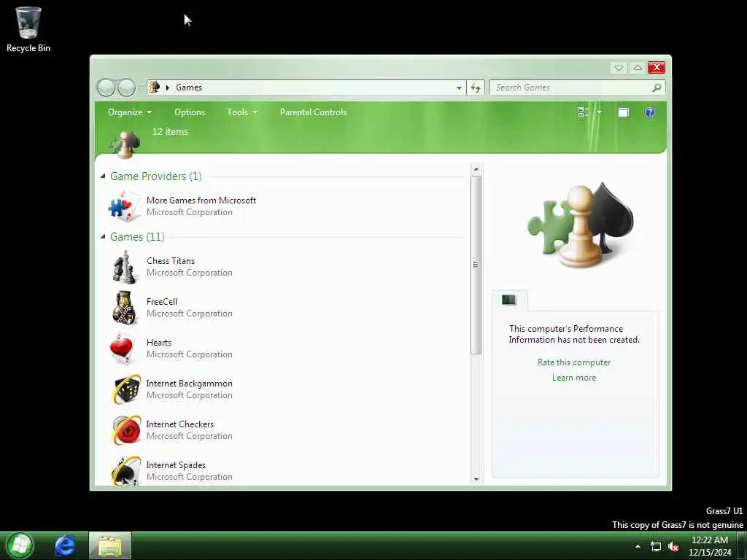Viewport: 747px width, 560px height.
Task: Click the window's maximize (up arrow) button
Action: pyautogui.click(x=638, y=68)
